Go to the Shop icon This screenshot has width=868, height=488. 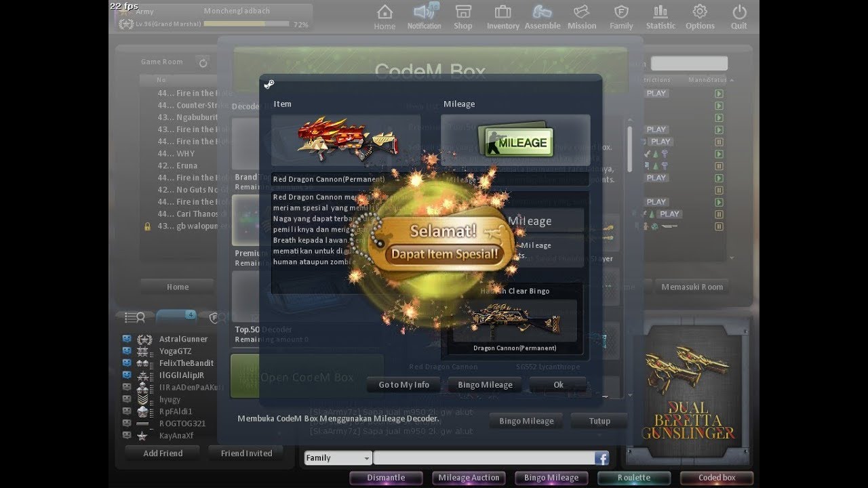point(463,17)
